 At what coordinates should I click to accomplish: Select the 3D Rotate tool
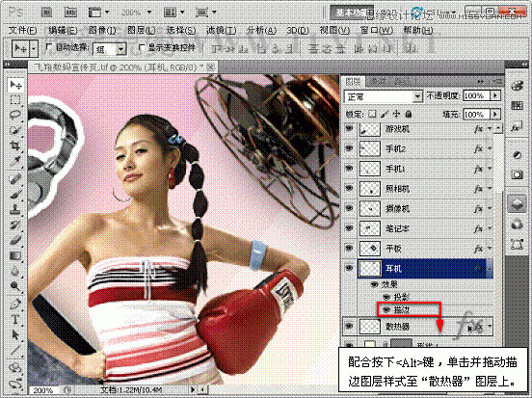[x=15, y=367]
